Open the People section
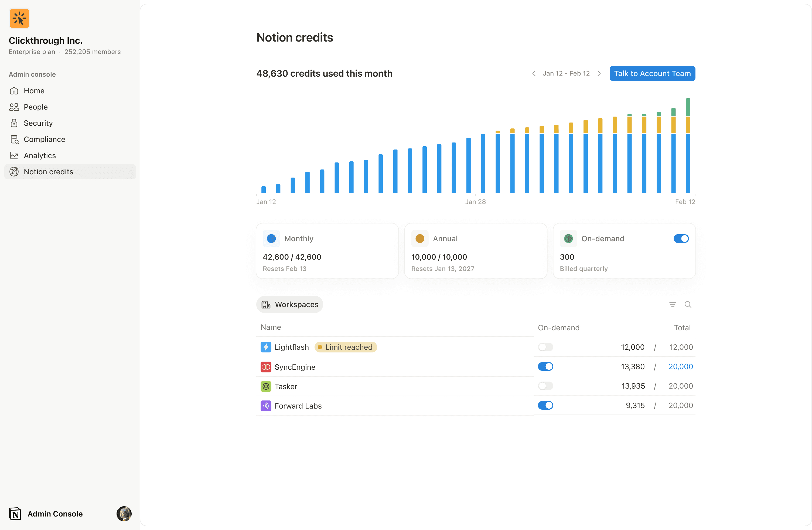Image resolution: width=812 pixels, height=530 pixels. click(x=70, y=107)
